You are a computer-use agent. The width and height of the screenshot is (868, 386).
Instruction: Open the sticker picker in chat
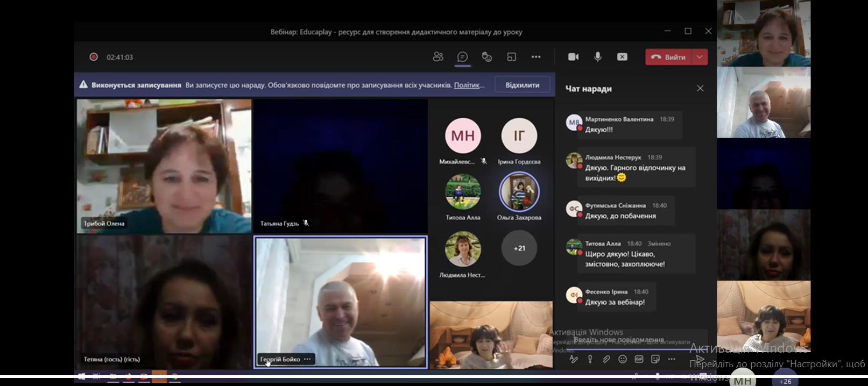pyautogui.click(x=655, y=359)
